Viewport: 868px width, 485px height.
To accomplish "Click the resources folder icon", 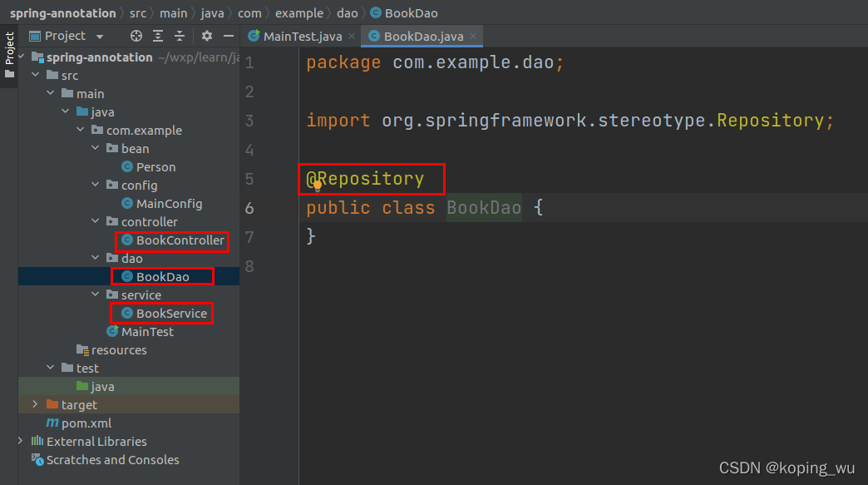I will pos(82,350).
